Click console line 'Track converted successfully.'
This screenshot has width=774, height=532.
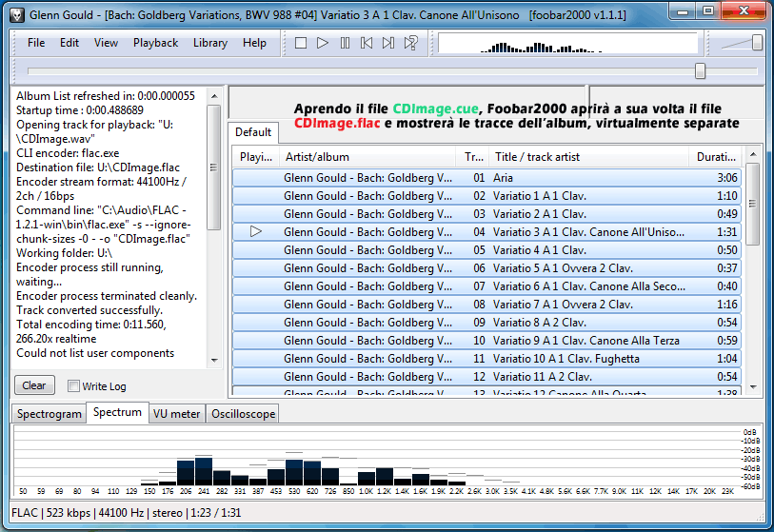click(x=89, y=310)
